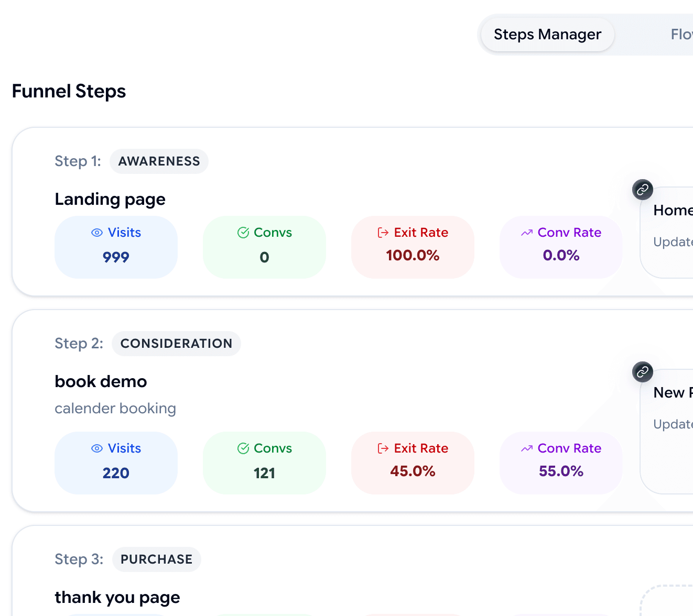Click the link icon on the Step 2 page card
This screenshot has width=693, height=616.
[642, 372]
